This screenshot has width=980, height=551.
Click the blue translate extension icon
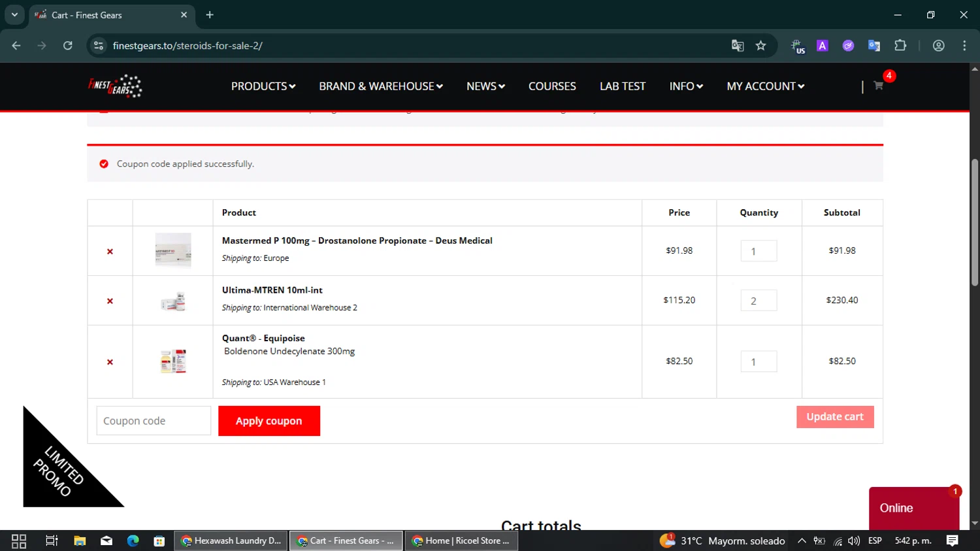point(874,46)
